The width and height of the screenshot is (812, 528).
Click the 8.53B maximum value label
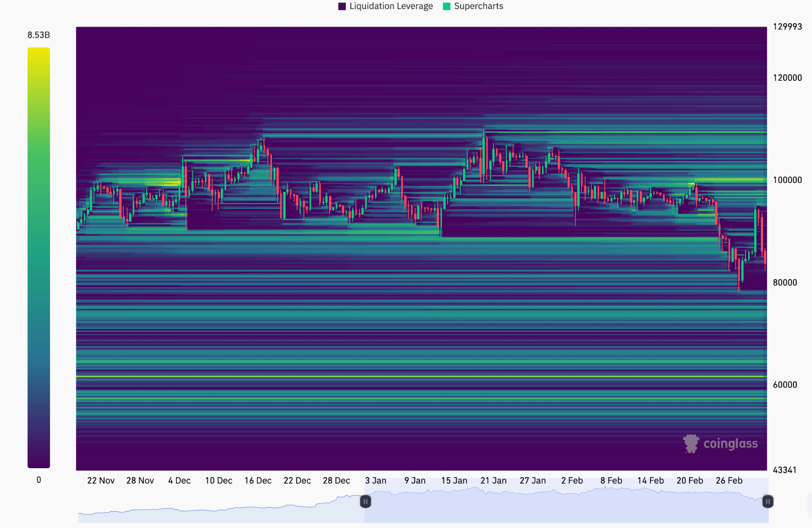(x=39, y=35)
